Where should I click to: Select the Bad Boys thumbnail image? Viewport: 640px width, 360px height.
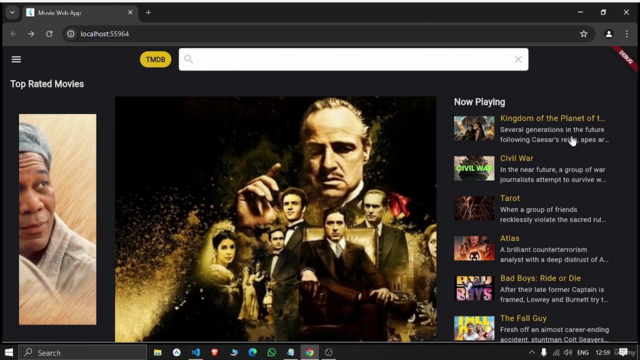pos(474,288)
